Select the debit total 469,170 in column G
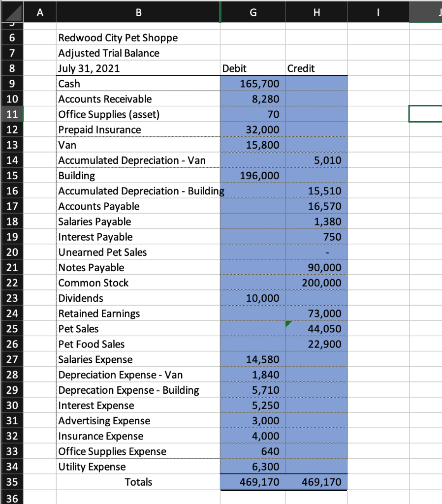Image resolution: width=442 pixels, height=504 pixels. [x=253, y=482]
